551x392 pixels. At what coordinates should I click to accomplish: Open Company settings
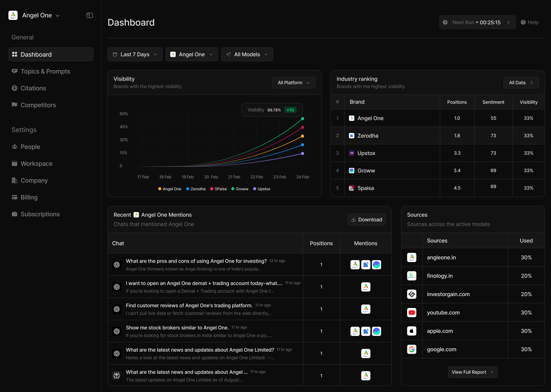(x=30, y=180)
